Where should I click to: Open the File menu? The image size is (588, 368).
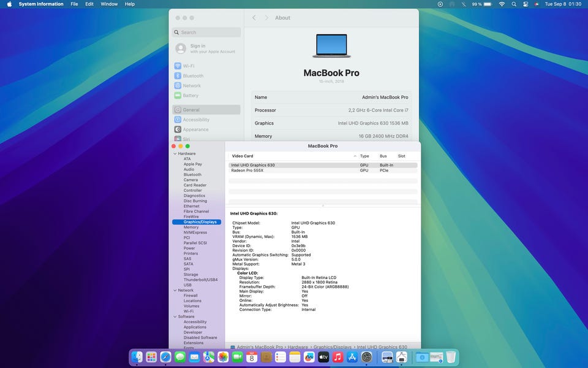74,4
